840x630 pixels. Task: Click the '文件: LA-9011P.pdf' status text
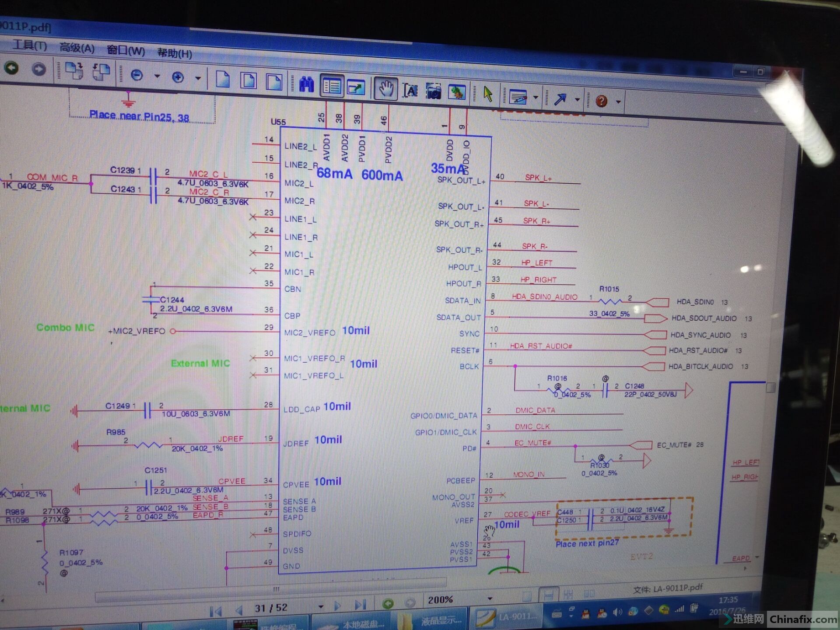coord(668,589)
